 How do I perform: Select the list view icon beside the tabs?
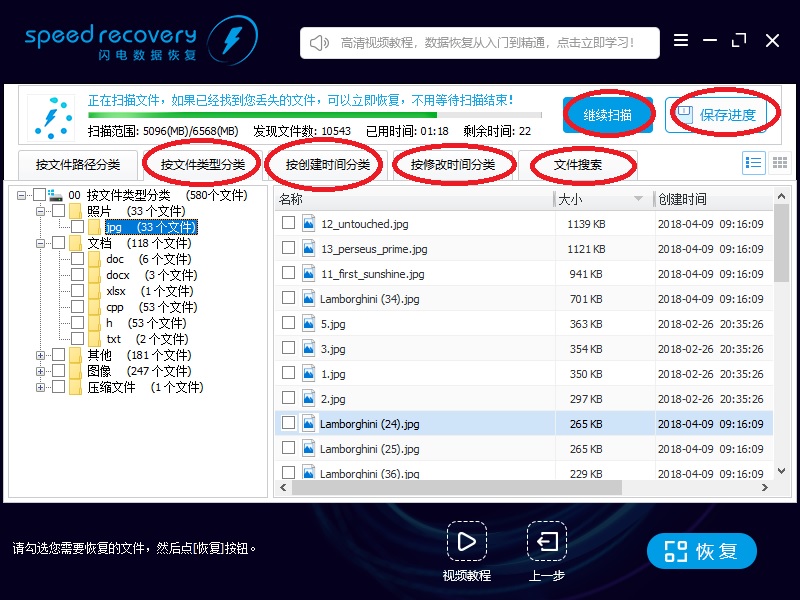point(753,163)
